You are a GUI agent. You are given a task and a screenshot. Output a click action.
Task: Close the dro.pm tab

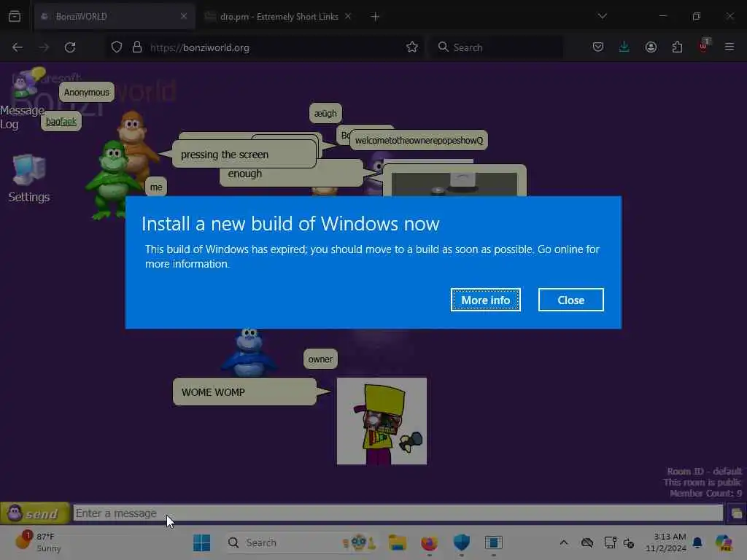point(348,16)
